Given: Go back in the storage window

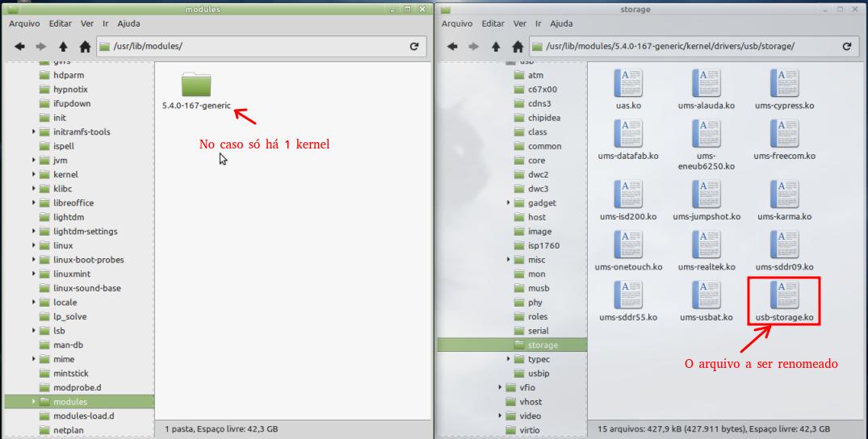Looking at the screenshot, I should point(452,47).
